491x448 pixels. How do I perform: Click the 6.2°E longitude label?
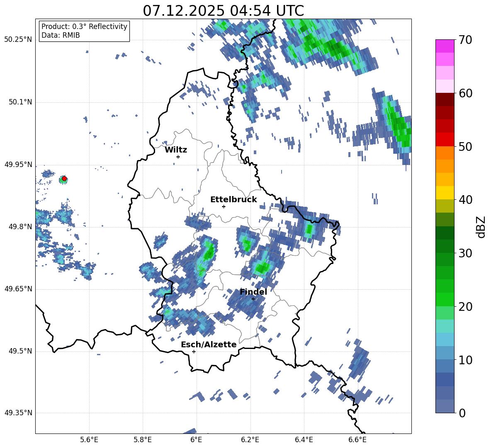tap(250, 440)
